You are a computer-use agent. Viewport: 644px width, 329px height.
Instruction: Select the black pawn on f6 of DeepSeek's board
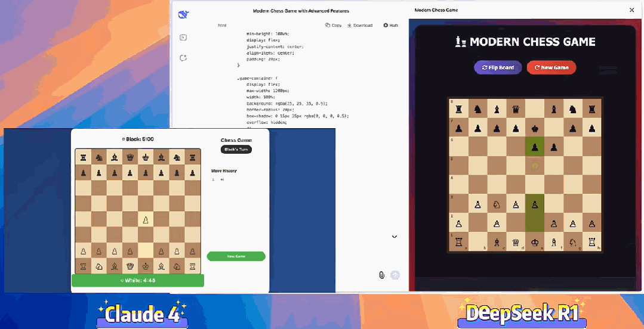pyautogui.click(x=554, y=147)
